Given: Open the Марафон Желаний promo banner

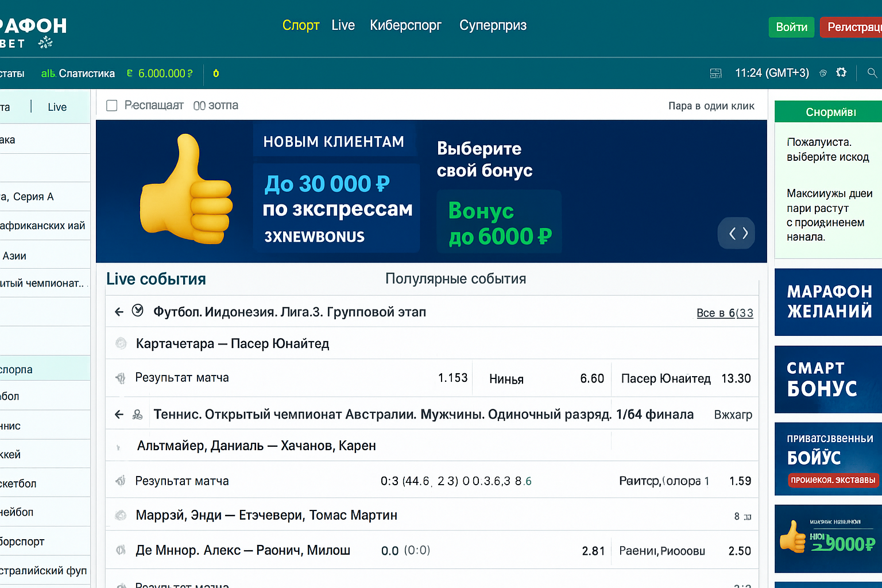Looking at the screenshot, I should (x=828, y=301).
